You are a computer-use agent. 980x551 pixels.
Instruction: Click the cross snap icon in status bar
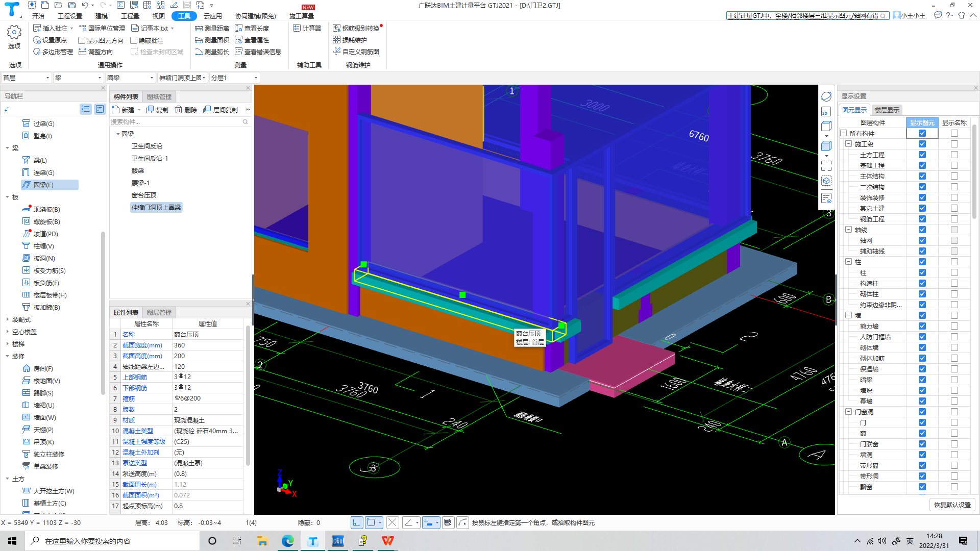(x=392, y=522)
